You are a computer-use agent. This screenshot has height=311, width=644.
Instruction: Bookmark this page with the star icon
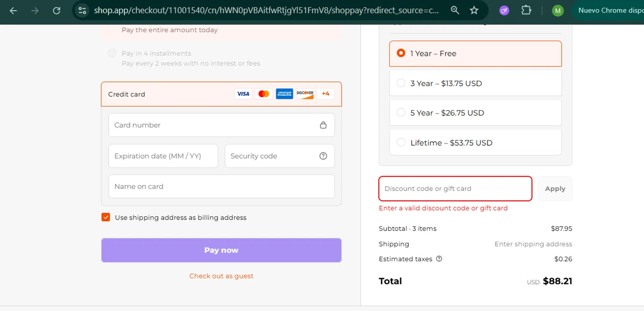pos(474,10)
